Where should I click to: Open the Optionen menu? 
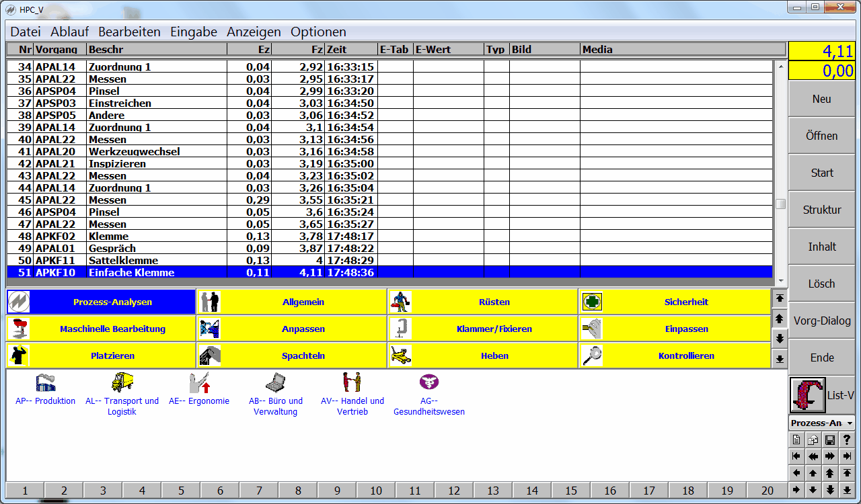tap(318, 32)
